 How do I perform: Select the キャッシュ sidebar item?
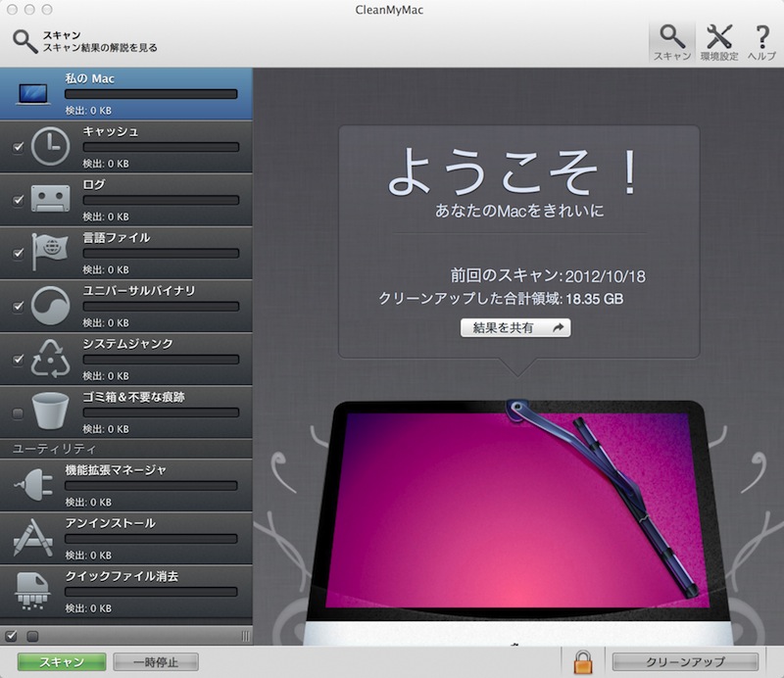tap(126, 147)
